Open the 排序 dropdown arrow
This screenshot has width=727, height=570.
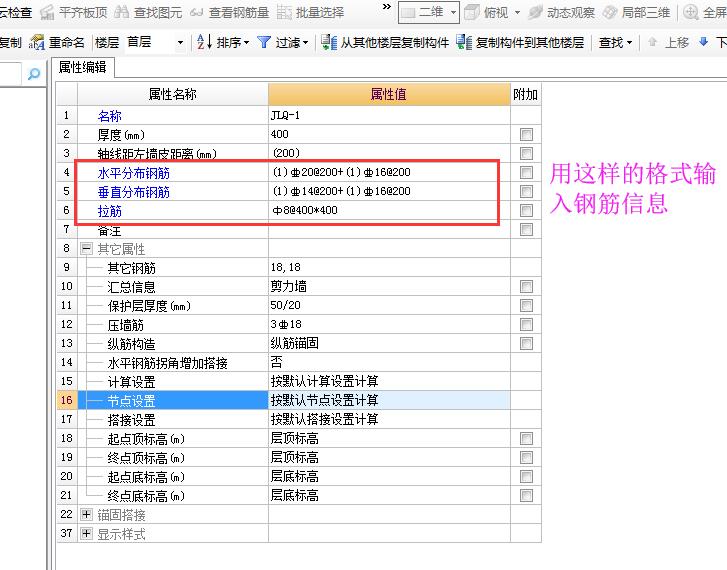coord(246,43)
